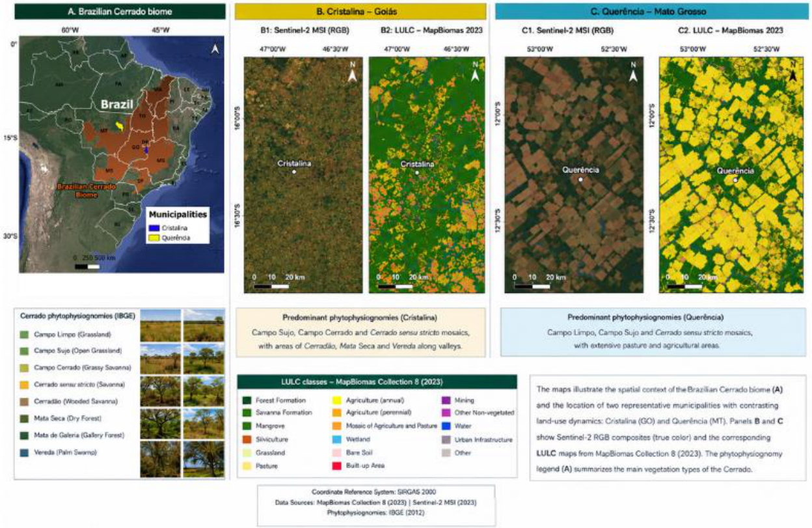This screenshot has width=812, height=528.
Task: Pick the Mining legend swatch
Action: [447, 400]
